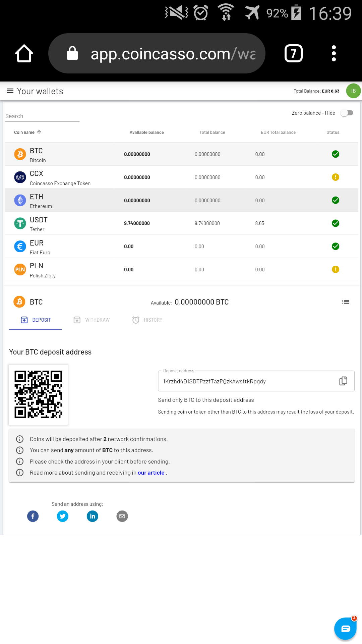
Task: Click USDT available balance 9.74000000
Action: tap(137, 223)
